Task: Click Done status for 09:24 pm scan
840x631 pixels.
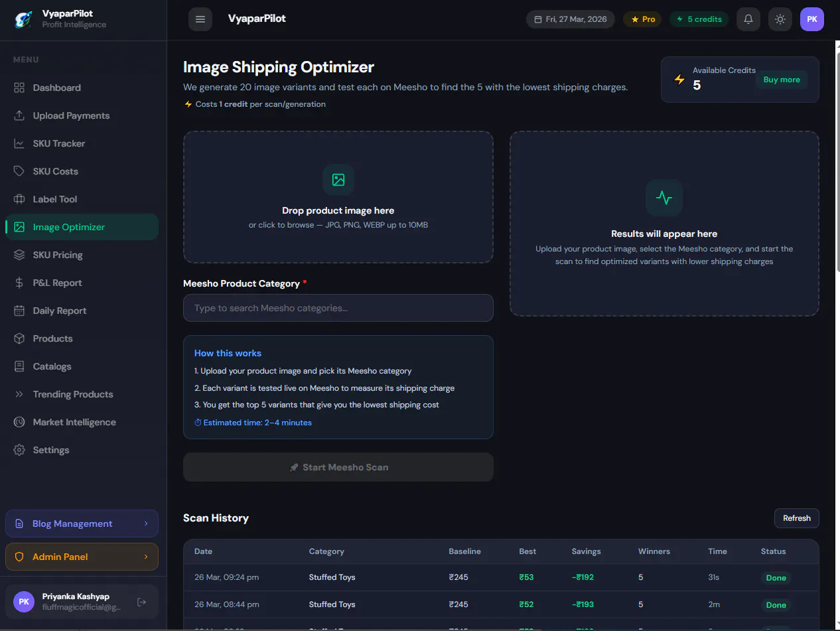Action: pos(776,578)
